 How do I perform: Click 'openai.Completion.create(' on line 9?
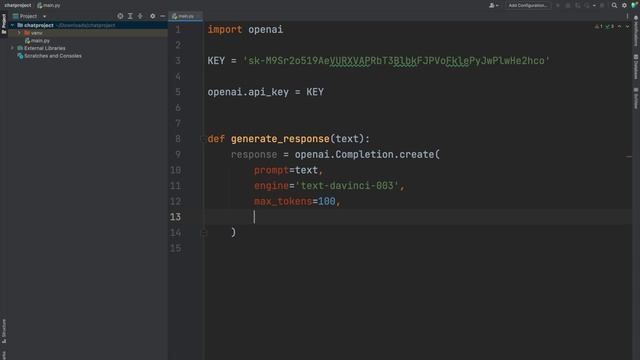367,155
